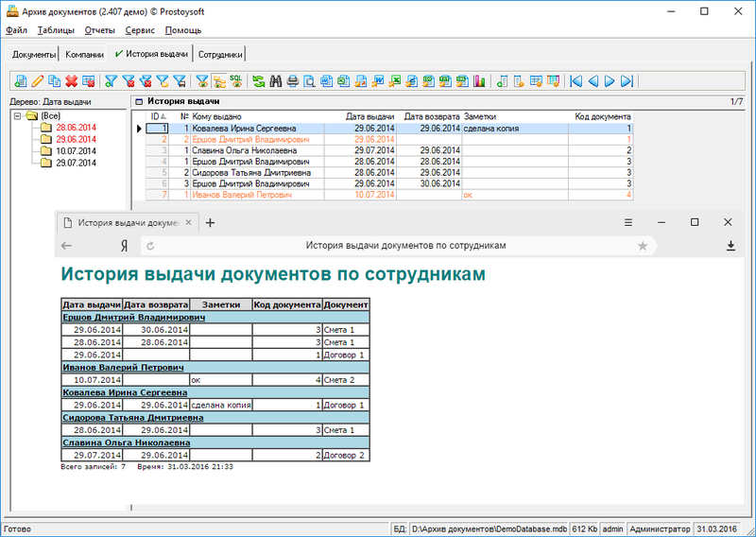Click the printer icon
Screen dimensions: 756x537
click(293, 81)
